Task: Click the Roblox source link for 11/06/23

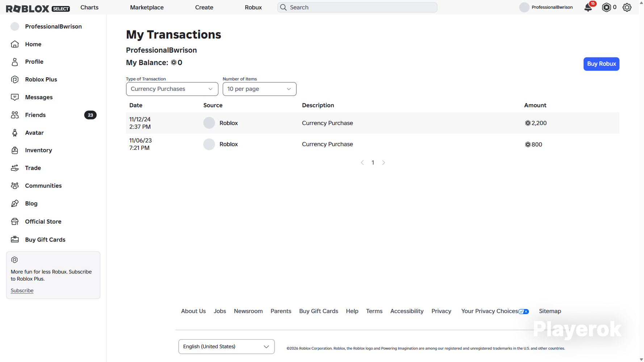Action: 229,144
